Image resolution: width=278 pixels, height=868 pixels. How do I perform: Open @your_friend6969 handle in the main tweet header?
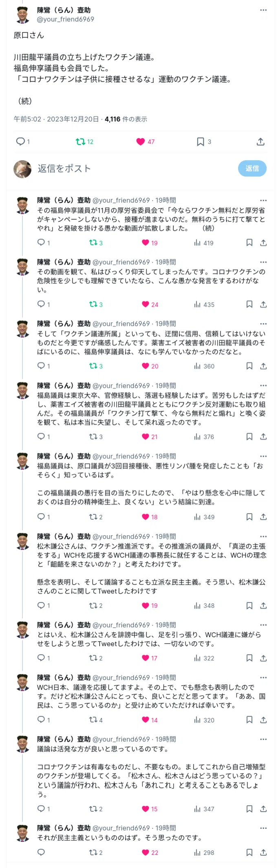(x=66, y=19)
